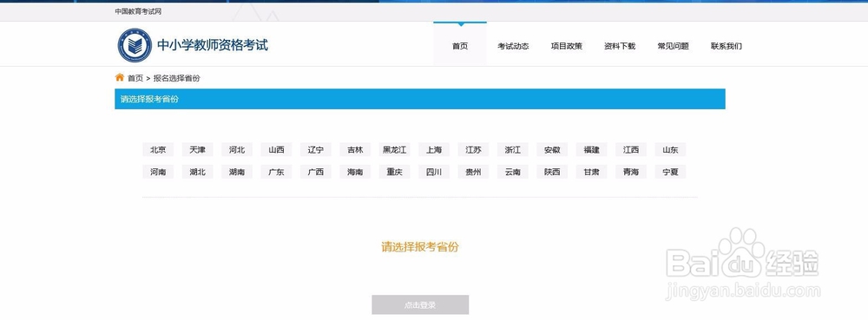This screenshot has width=868, height=320.
Task: Select province 陕西
Action: click(x=552, y=172)
